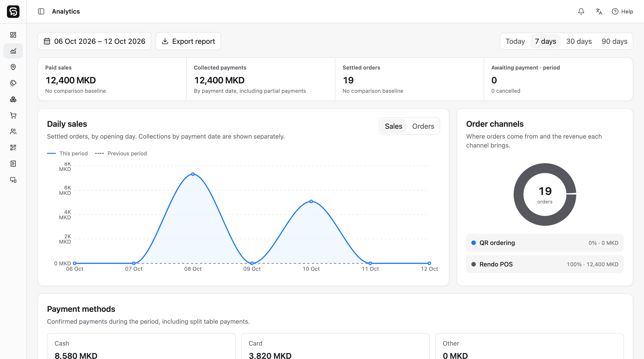Image resolution: width=644 pixels, height=359 pixels.
Task: Open the QR code icon in sidebar
Action: (x=13, y=148)
